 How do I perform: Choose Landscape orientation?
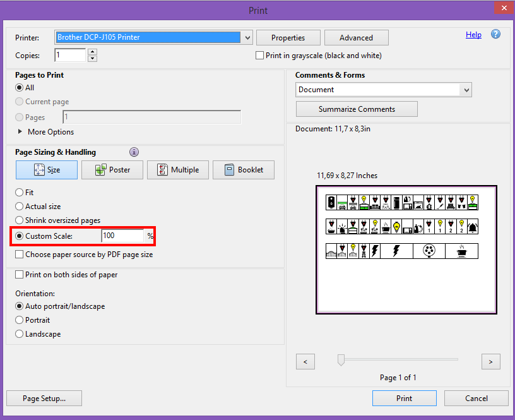(x=20, y=334)
